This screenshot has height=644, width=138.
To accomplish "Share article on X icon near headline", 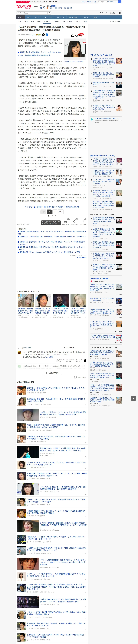I will point(43,35).
